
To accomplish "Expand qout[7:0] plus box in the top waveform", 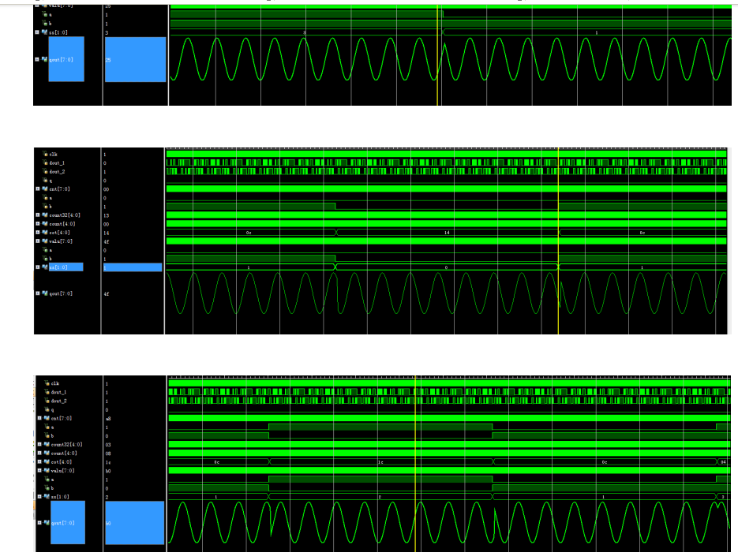I will (37, 59).
